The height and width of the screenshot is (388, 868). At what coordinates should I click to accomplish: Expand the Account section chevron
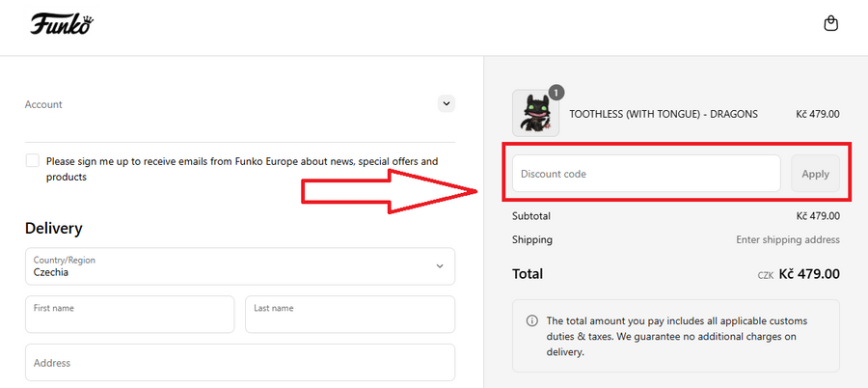(x=446, y=103)
